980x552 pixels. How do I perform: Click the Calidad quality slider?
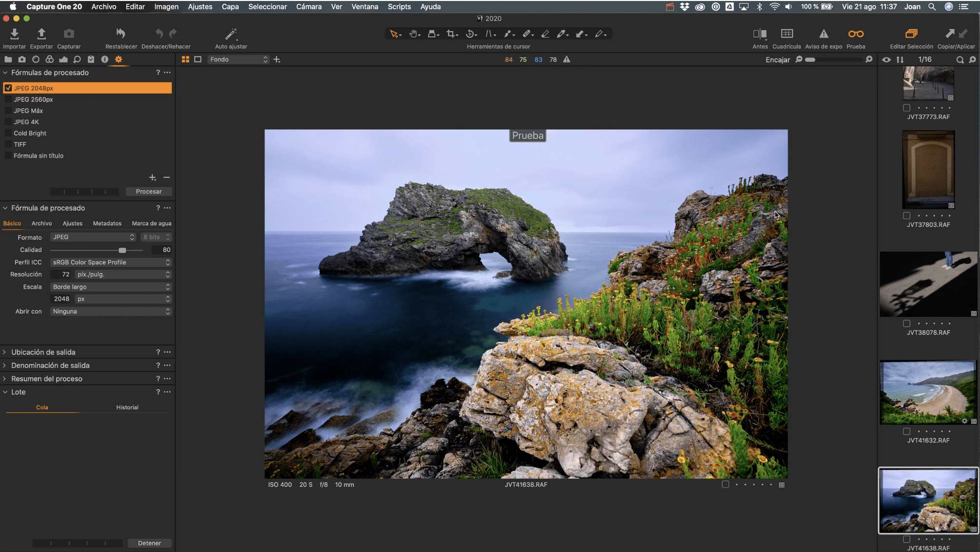pyautogui.click(x=122, y=250)
